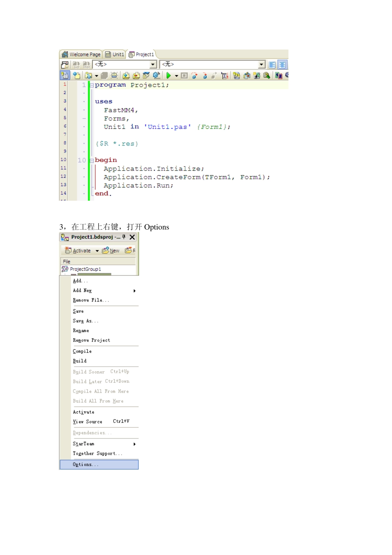Click the Add File to Project icon

pyautogui.click(x=126, y=76)
